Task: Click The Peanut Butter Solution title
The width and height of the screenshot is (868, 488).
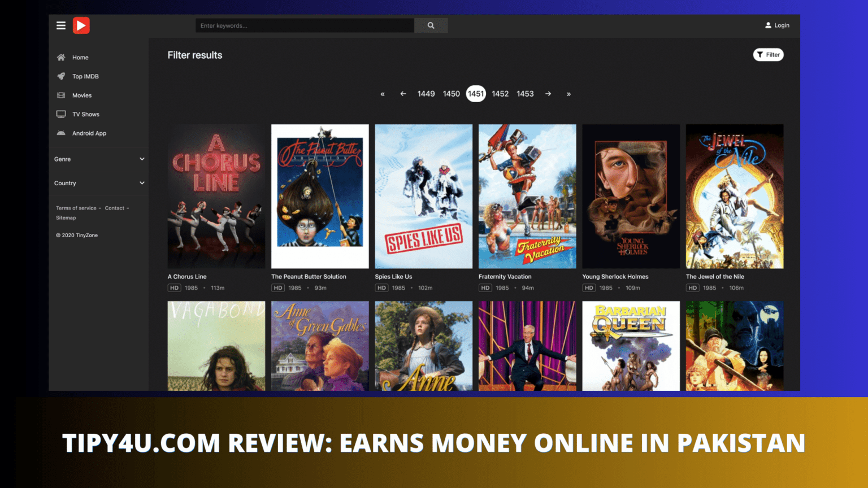Action: click(309, 277)
